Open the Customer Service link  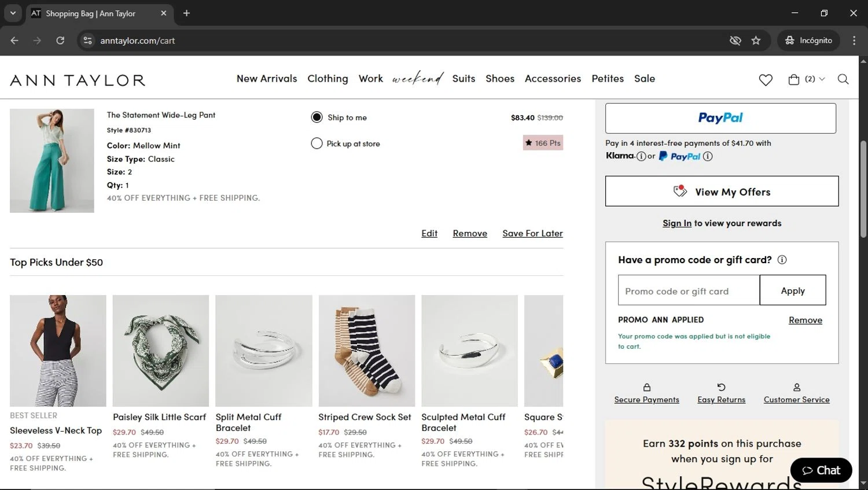click(797, 400)
